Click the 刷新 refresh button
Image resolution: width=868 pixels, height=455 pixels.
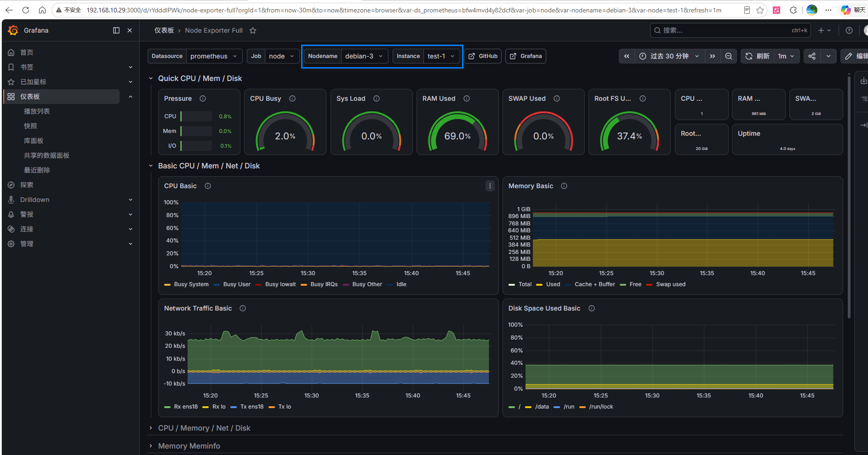[x=758, y=56]
